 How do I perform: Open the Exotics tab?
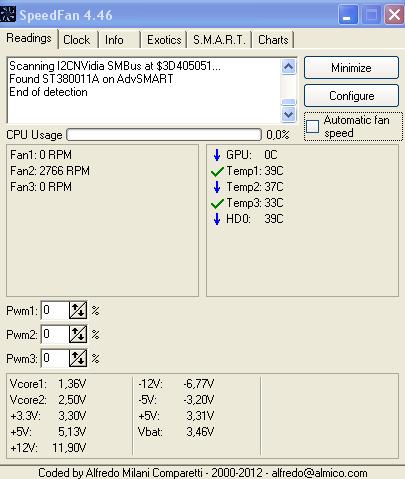click(164, 40)
